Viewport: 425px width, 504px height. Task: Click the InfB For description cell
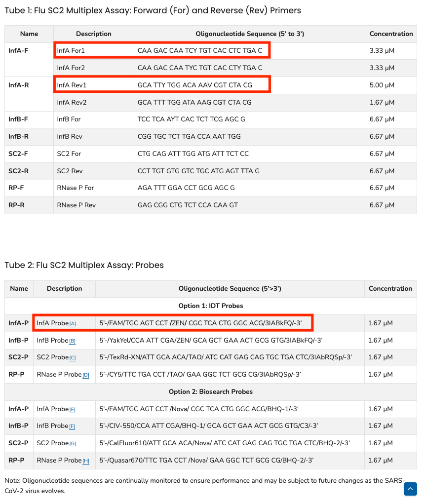[x=94, y=119]
